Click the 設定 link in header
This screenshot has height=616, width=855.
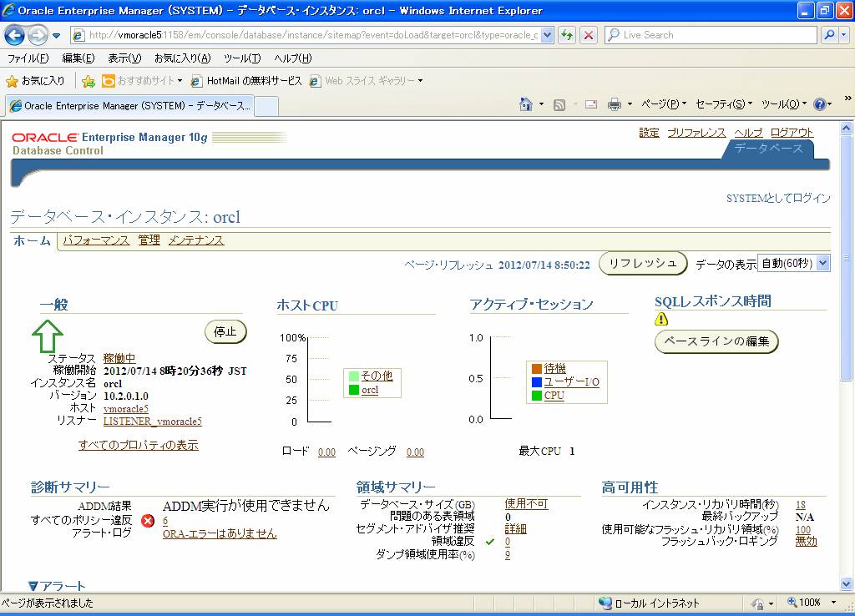click(x=649, y=133)
